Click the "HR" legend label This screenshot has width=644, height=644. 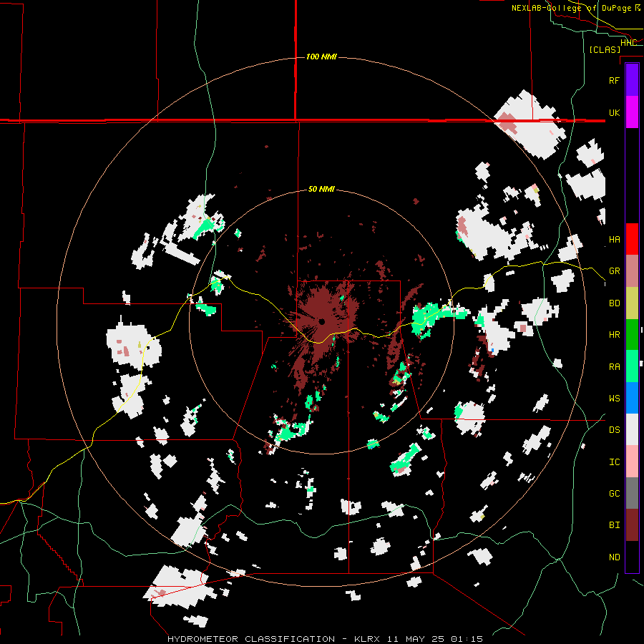pyautogui.click(x=614, y=335)
